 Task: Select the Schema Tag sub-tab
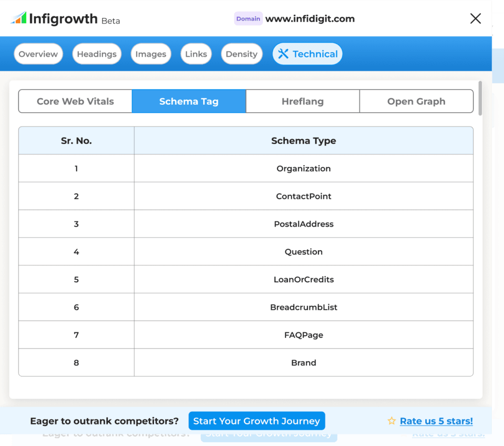(x=189, y=101)
